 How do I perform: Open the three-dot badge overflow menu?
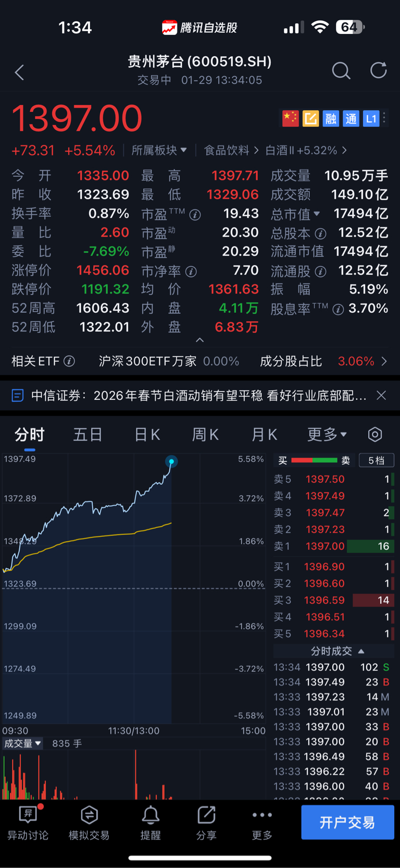pos(384,118)
